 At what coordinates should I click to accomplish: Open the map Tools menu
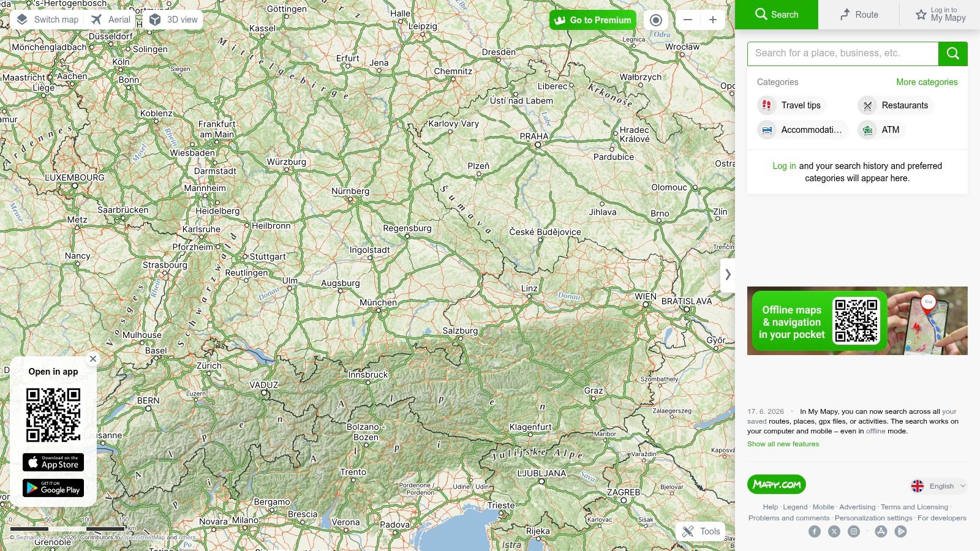[701, 531]
